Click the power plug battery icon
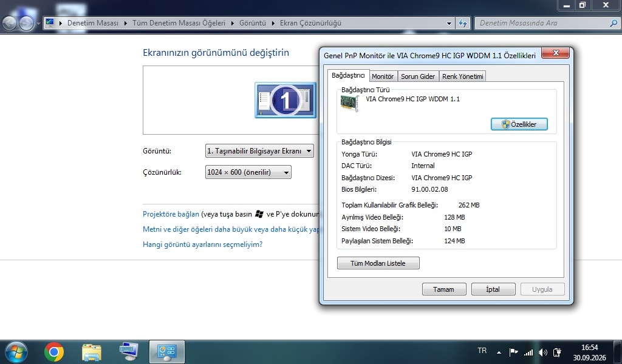Screen dimensions: 622x364 click(x=558, y=352)
